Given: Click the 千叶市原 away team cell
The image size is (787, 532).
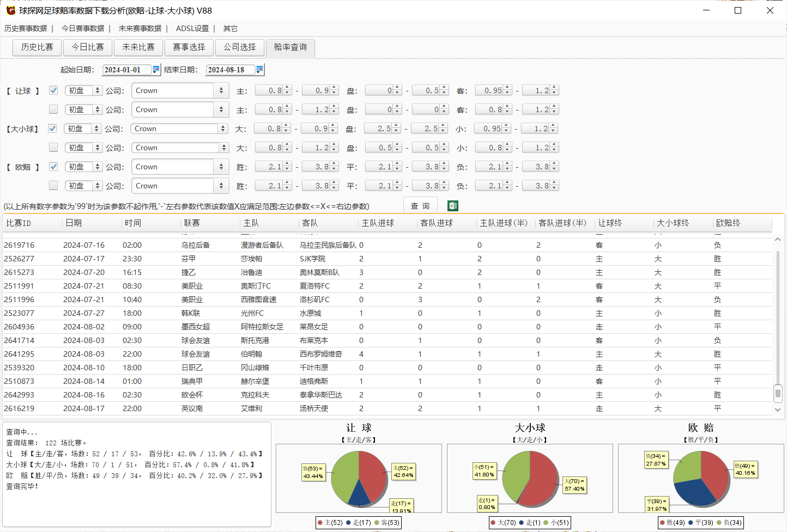Looking at the screenshot, I should coord(314,368).
